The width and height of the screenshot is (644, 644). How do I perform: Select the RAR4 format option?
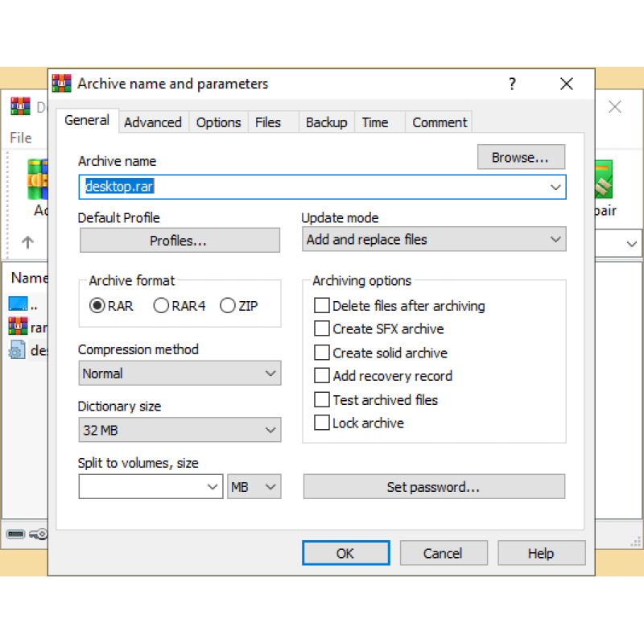[x=161, y=306]
